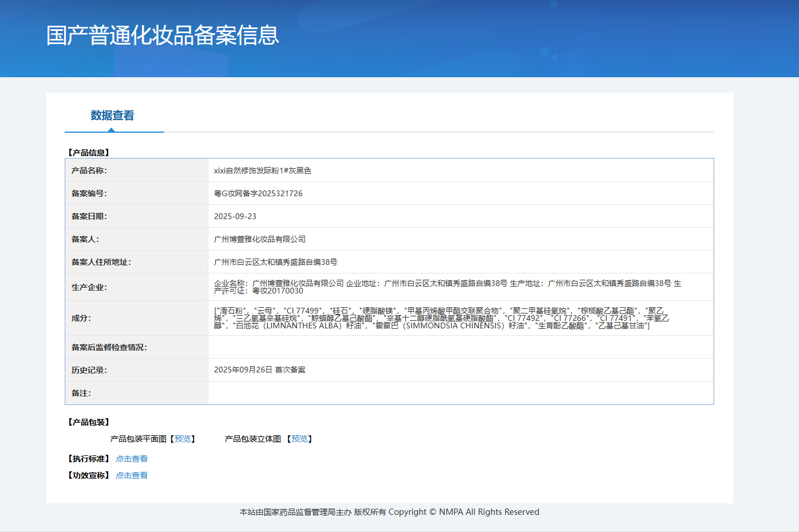799x532 pixels.
Task: Select filer name 广州博萱雅化妆品有限公司
Action: (x=260, y=239)
